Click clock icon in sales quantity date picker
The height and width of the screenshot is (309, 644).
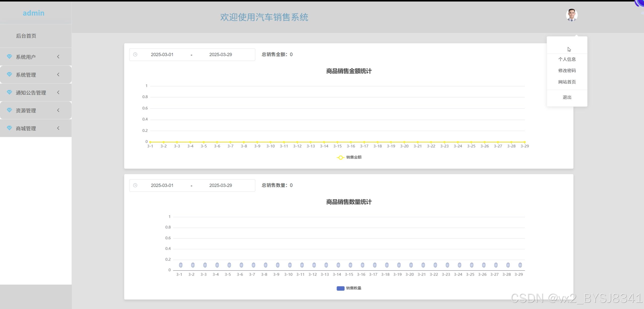pyautogui.click(x=135, y=185)
